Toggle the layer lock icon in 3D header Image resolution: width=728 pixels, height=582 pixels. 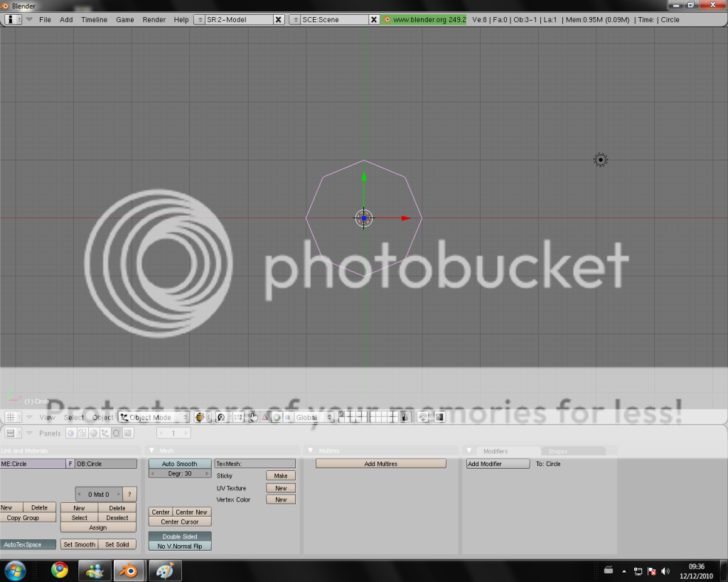(x=405, y=417)
